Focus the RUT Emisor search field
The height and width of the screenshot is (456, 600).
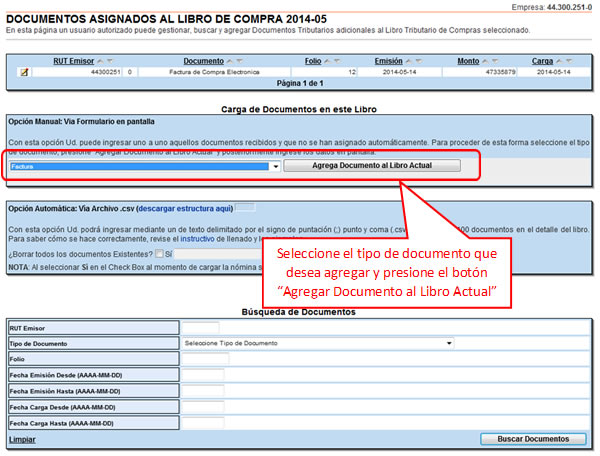[201, 327]
